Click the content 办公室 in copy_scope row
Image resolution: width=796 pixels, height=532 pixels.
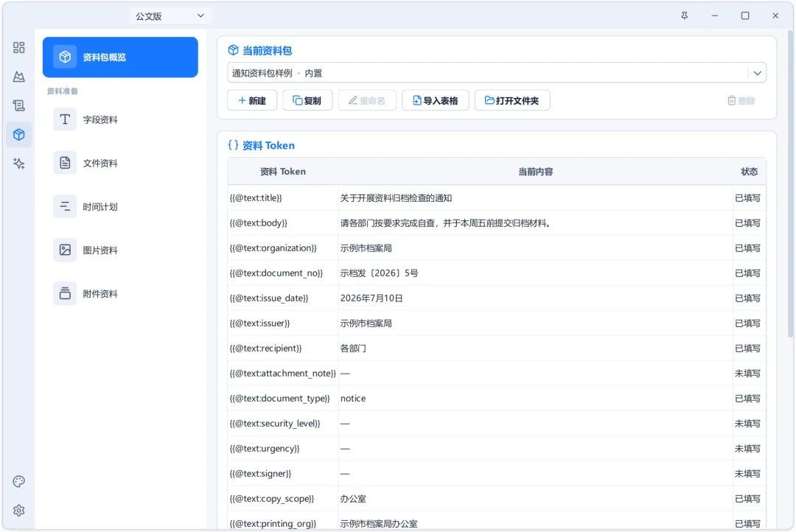(353, 499)
